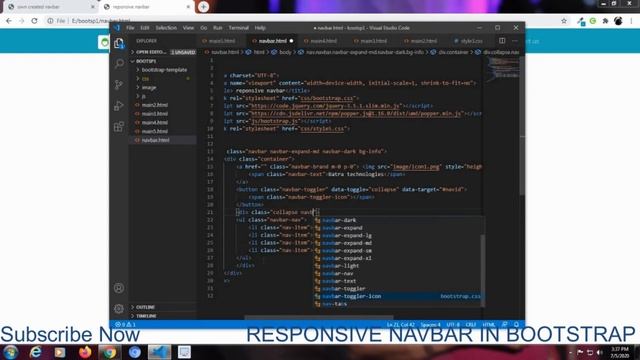Click Chrome back arrow

(9, 21)
